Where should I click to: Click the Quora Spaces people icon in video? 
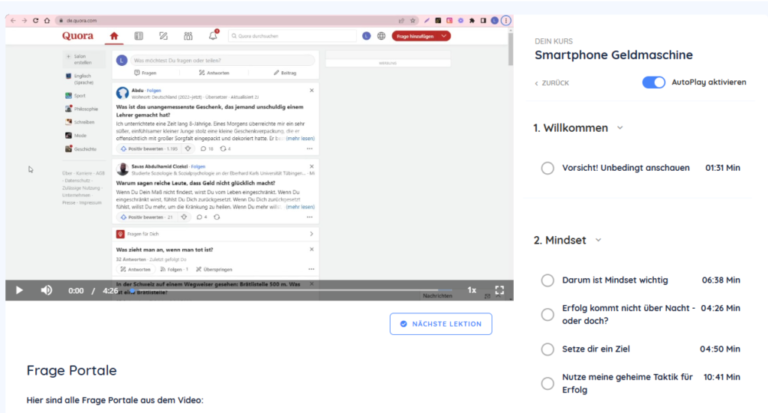(x=188, y=36)
